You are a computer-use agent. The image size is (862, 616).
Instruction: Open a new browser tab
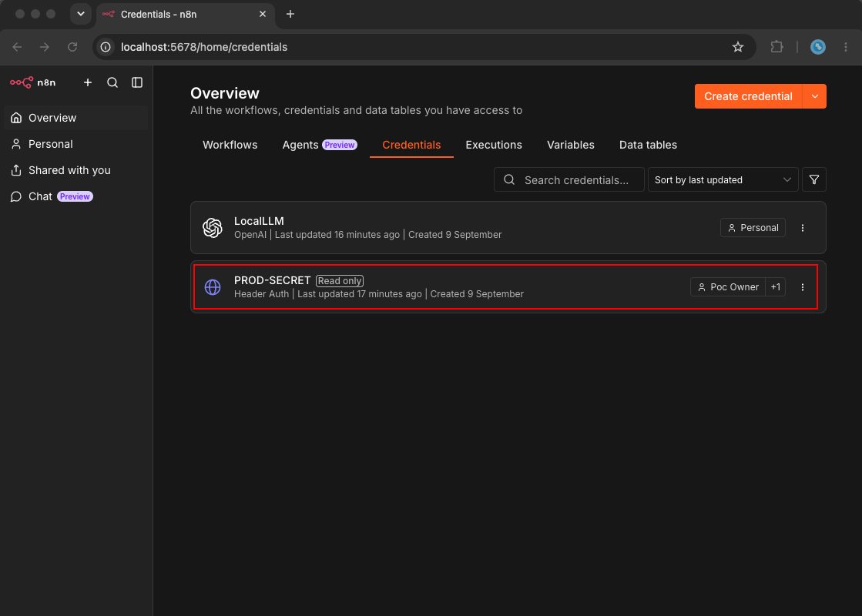tap(290, 15)
